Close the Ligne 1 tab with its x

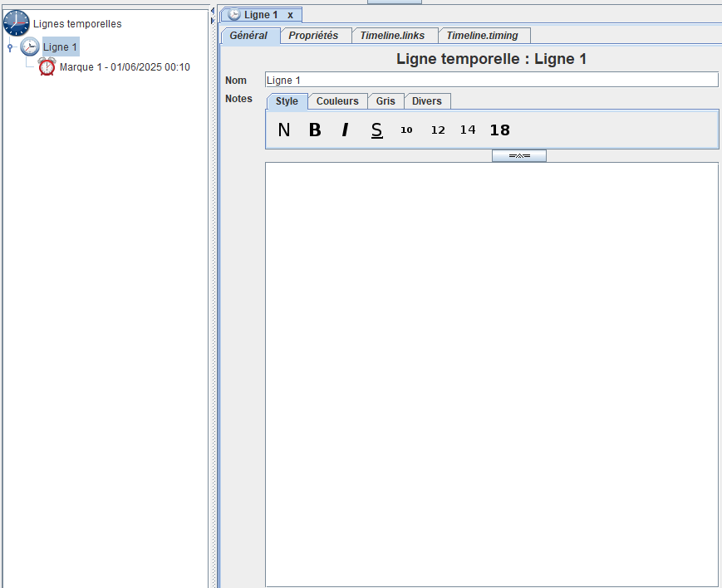coord(289,14)
